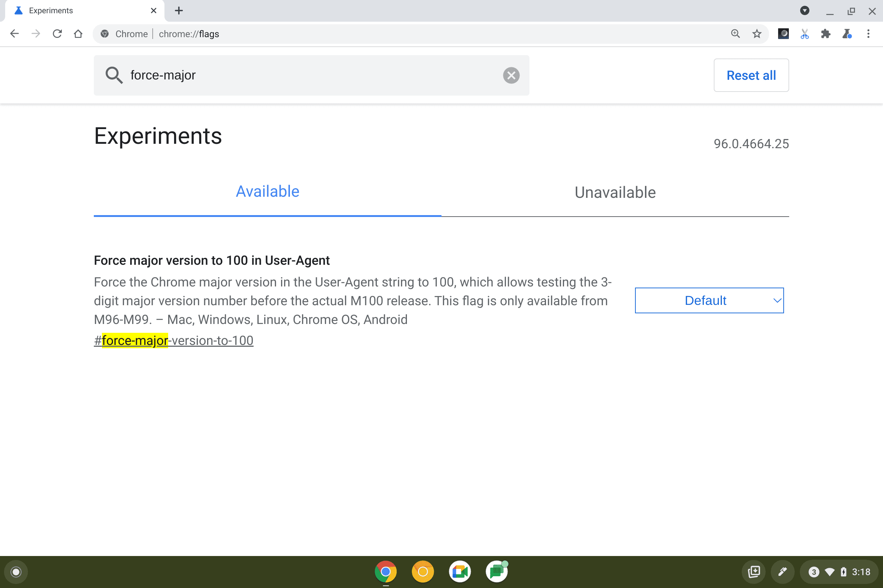Click the search magnifier icon in flags
The height and width of the screenshot is (588, 883).
click(x=114, y=75)
